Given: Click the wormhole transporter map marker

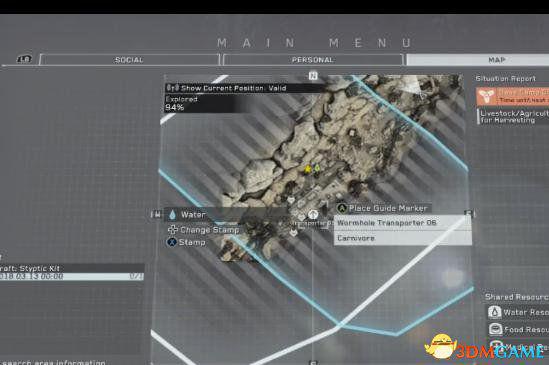Looking at the screenshot, I should 313,214.
